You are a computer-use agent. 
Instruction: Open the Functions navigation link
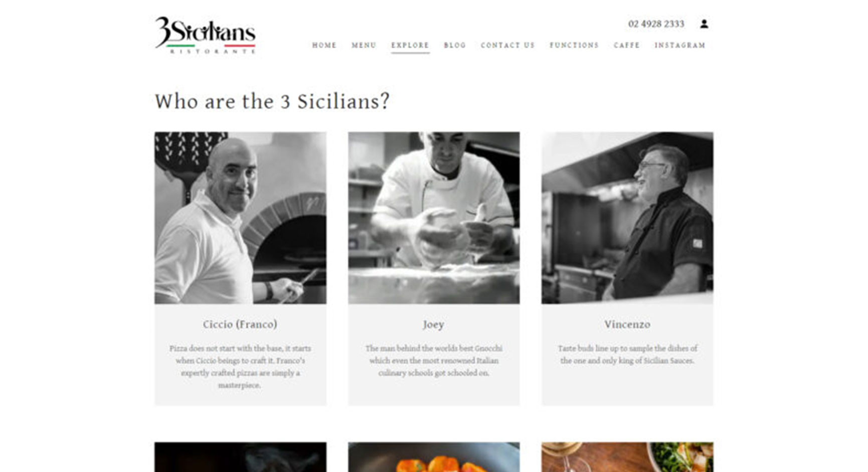click(574, 45)
